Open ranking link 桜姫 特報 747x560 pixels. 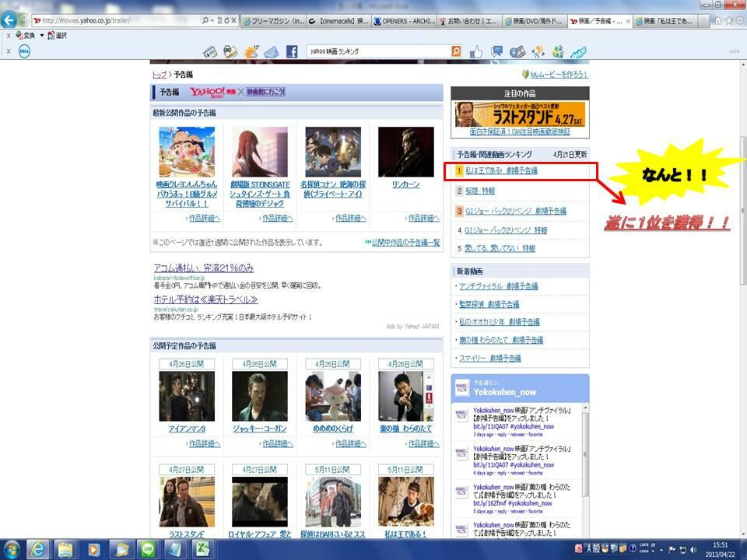[480, 191]
